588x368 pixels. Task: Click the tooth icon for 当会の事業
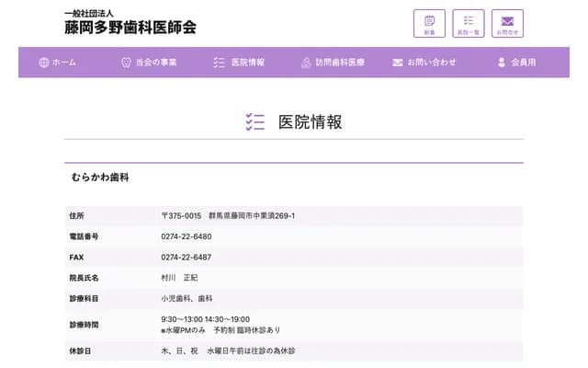pos(126,63)
